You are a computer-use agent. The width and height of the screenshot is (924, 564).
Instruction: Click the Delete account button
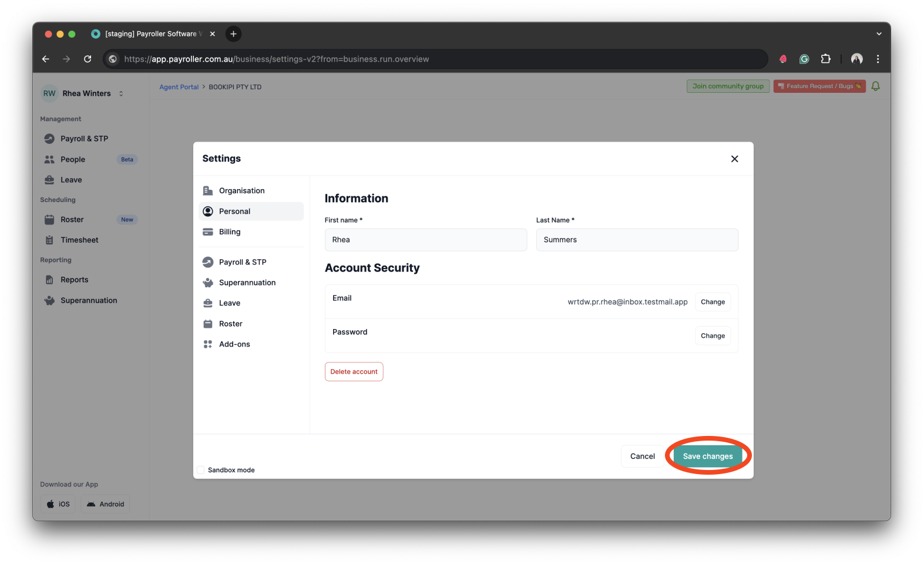pos(354,372)
